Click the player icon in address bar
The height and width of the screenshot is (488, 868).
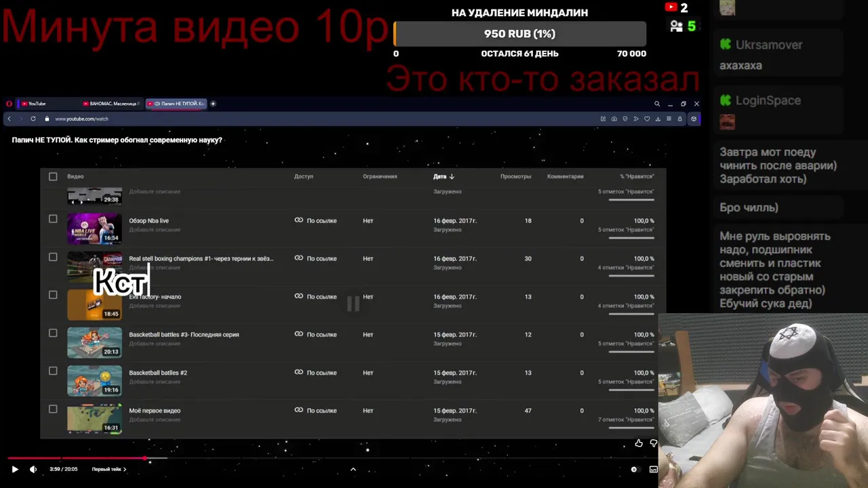click(x=636, y=119)
